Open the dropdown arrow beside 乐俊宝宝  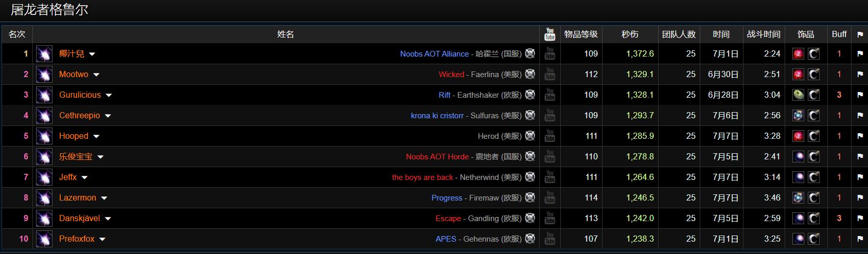click(100, 157)
